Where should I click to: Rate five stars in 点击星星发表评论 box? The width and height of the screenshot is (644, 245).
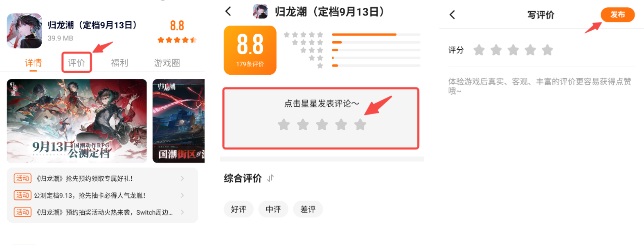(x=360, y=125)
